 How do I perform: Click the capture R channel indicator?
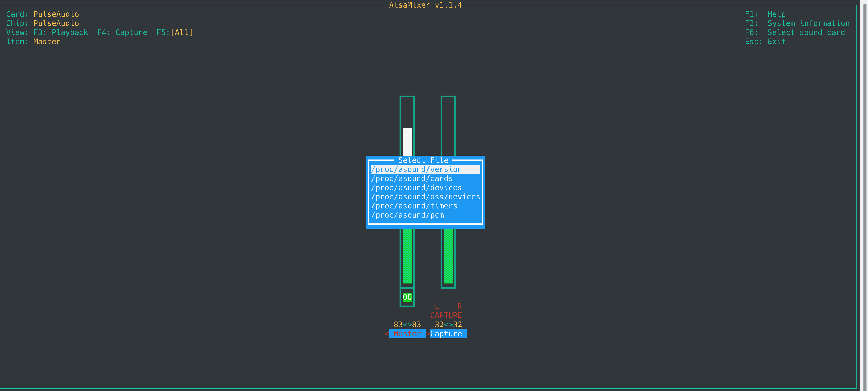coord(460,306)
